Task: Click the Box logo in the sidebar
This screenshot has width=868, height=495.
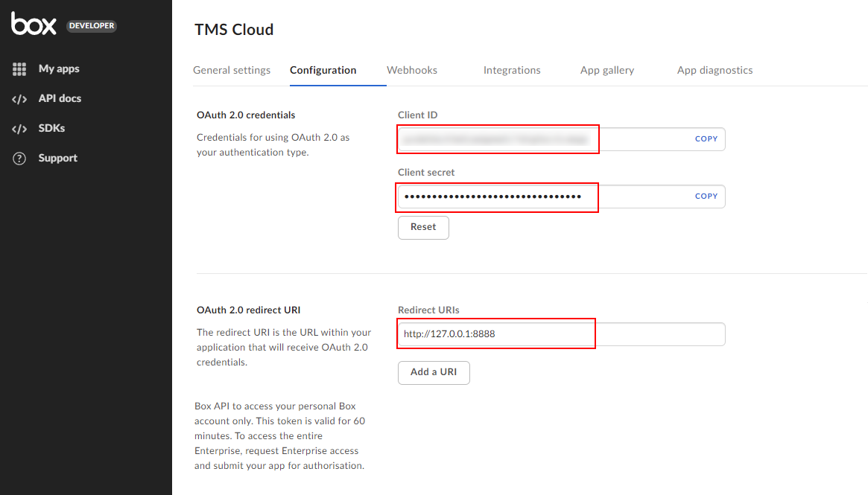Action: (x=34, y=25)
